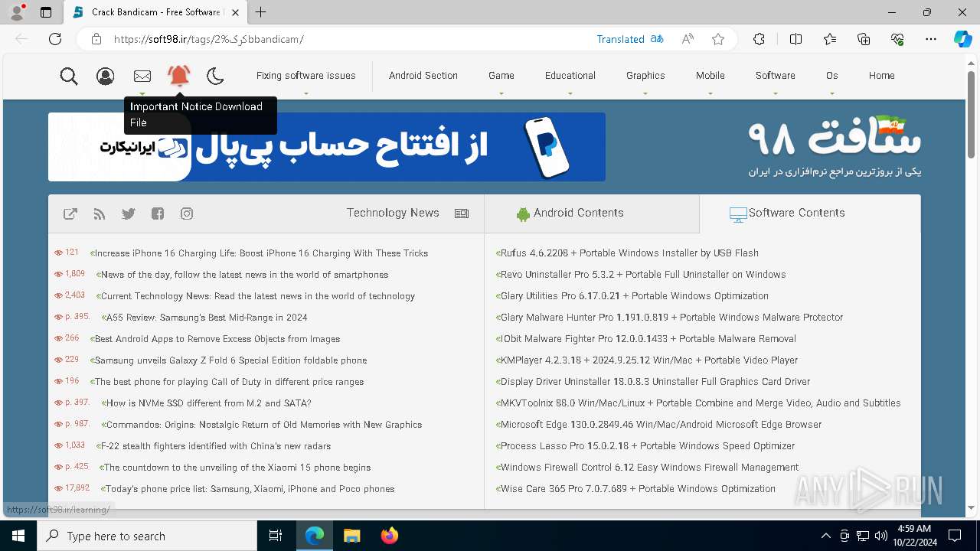Viewport: 980px width, 551px height.
Task: Click the Split screen icon
Action: tap(795, 39)
